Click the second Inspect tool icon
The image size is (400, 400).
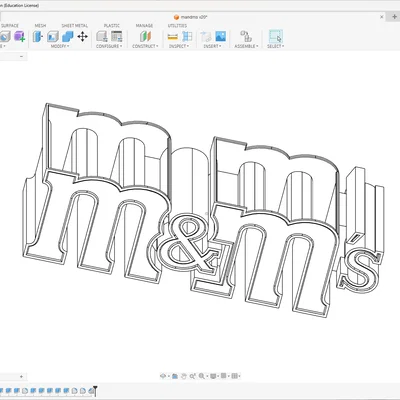(x=187, y=36)
